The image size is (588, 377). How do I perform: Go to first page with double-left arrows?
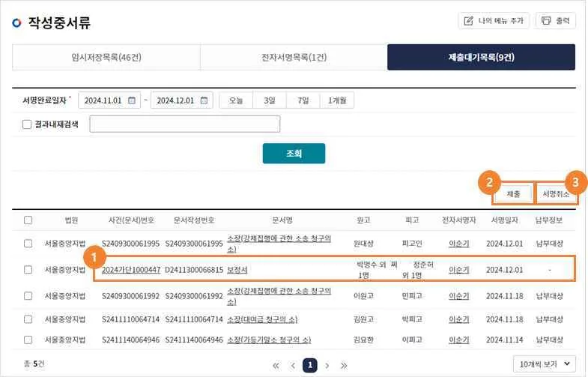276,365
